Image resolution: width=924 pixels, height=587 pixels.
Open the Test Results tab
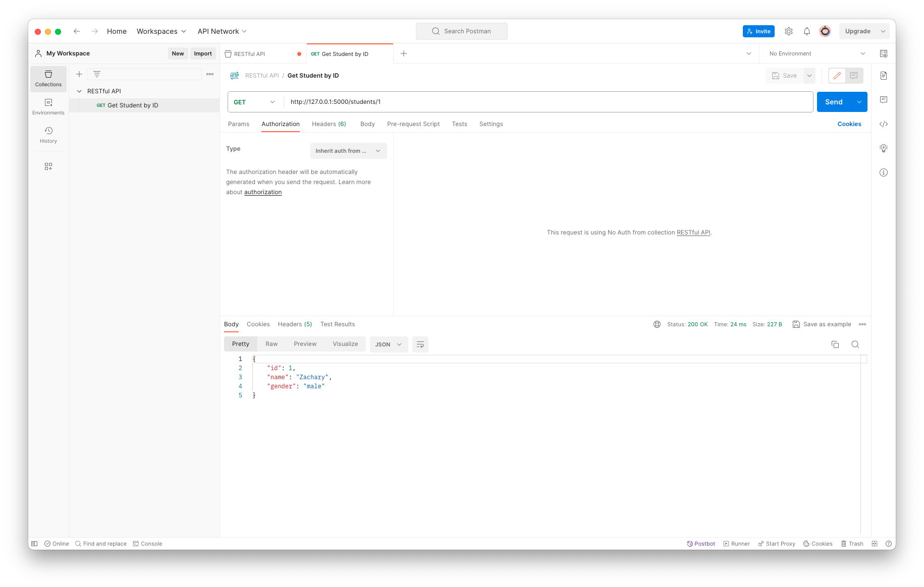pos(338,324)
